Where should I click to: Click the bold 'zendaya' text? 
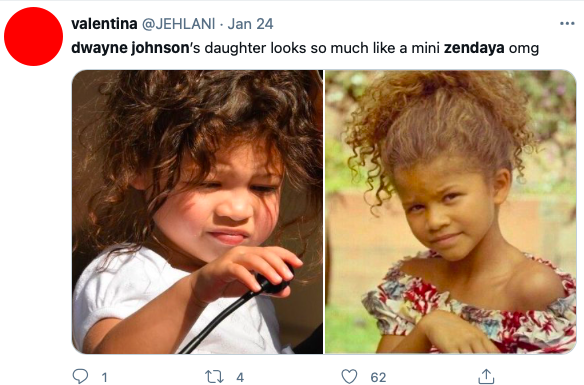(x=474, y=48)
